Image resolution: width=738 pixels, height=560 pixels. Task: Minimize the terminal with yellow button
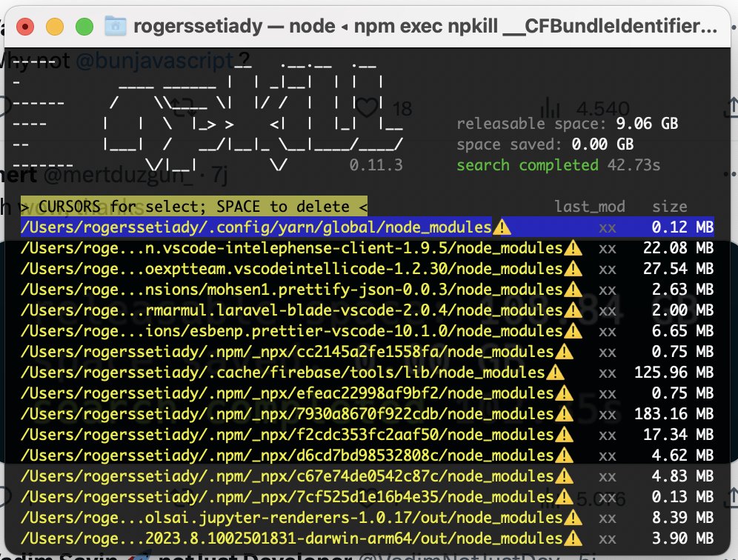(x=55, y=27)
